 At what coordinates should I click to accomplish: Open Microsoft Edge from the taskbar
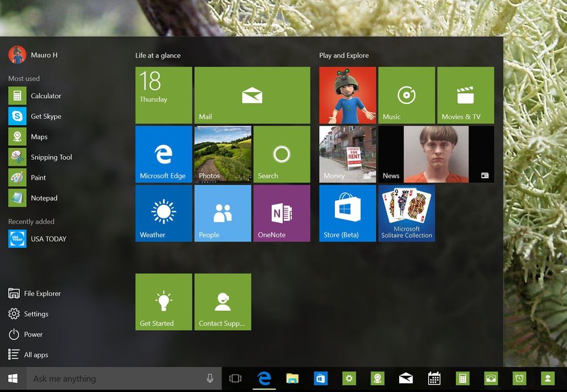click(x=264, y=378)
